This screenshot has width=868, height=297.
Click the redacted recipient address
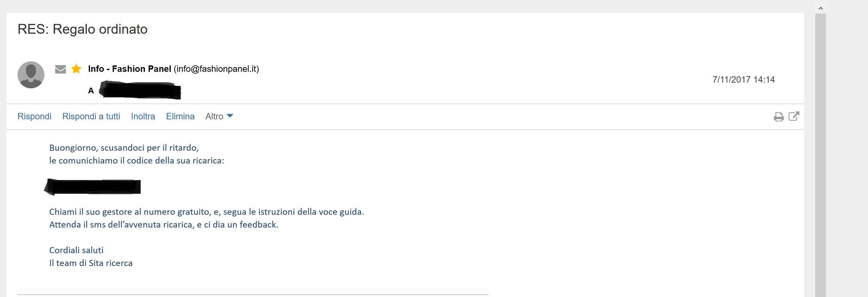click(x=140, y=90)
